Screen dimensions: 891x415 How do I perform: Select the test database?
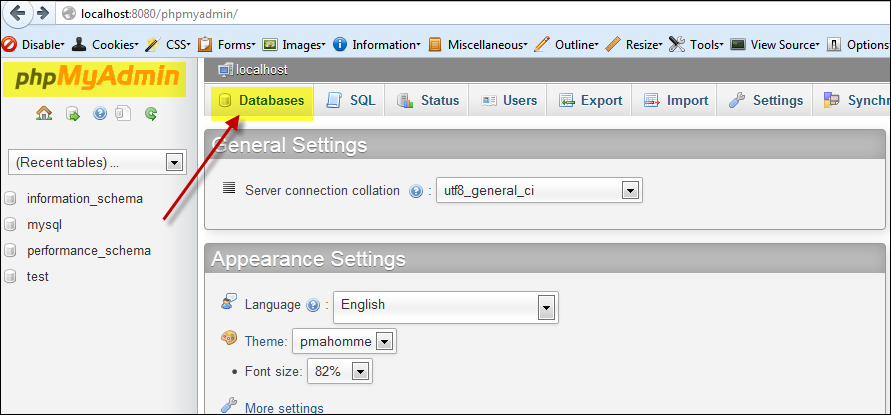(38, 277)
